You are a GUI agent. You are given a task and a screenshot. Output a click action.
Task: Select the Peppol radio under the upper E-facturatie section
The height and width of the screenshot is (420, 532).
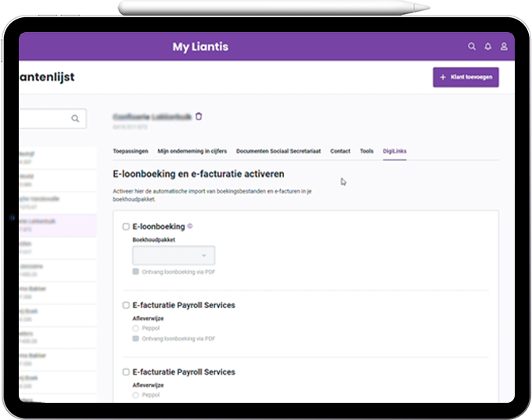coord(136,328)
